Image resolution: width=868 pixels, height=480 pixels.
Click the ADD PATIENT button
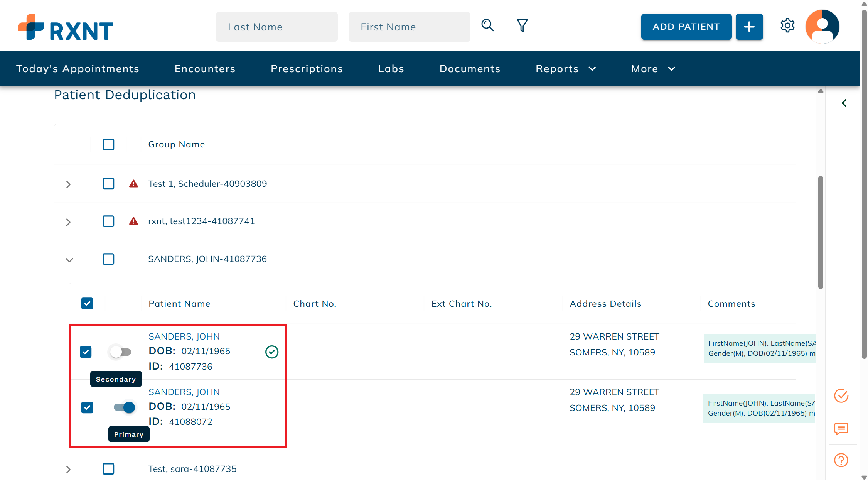point(686,27)
